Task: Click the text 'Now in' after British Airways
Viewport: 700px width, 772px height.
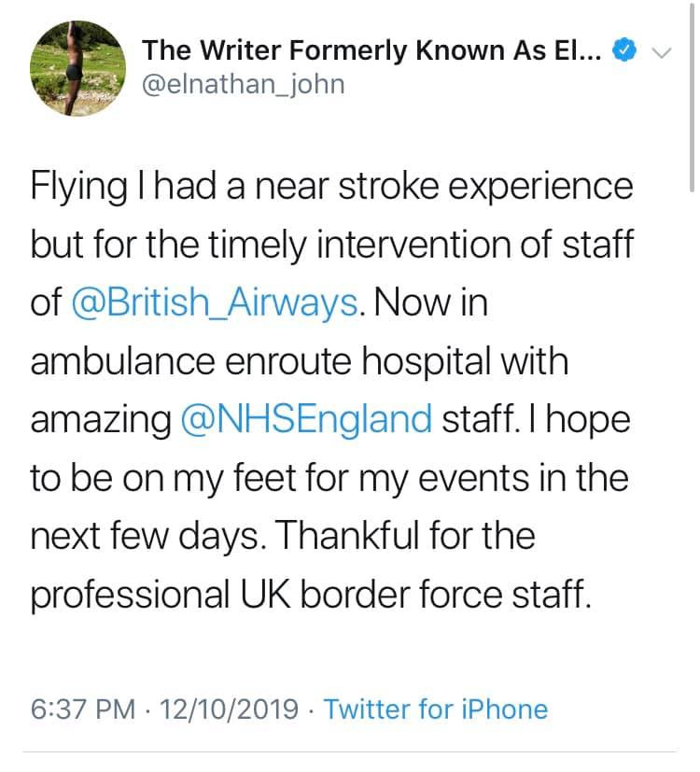Action: (432, 305)
